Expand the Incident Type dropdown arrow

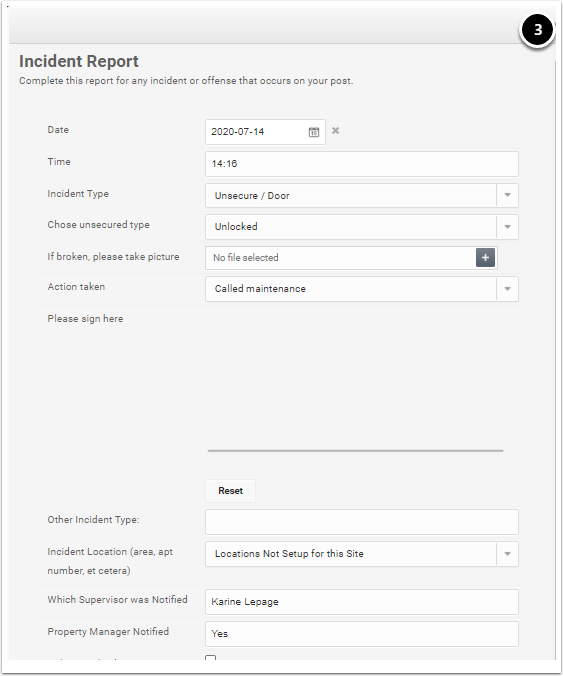(507, 195)
